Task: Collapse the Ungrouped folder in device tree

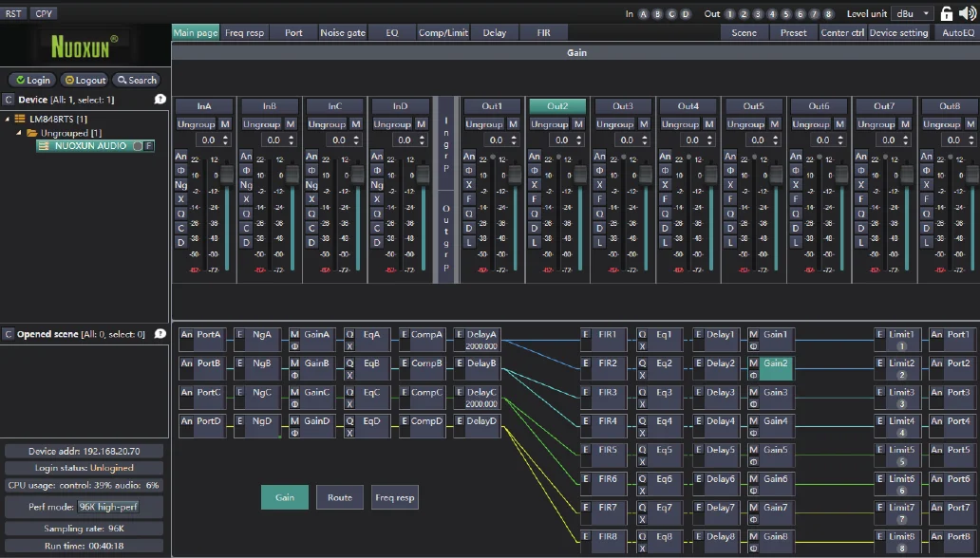Action: (x=19, y=133)
